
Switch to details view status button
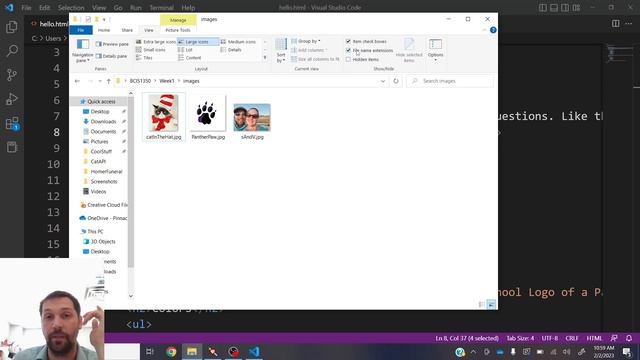pyautogui.click(x=482, y=304)
